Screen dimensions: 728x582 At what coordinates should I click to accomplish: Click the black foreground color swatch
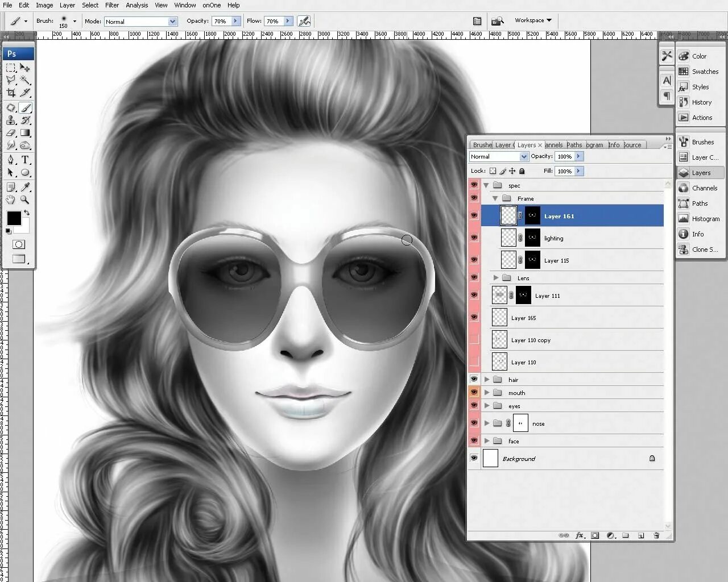click(x=14, y=218)
